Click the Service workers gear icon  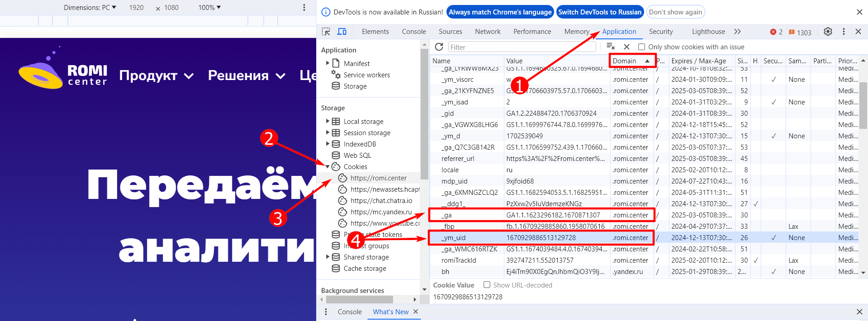click(336, 75)
